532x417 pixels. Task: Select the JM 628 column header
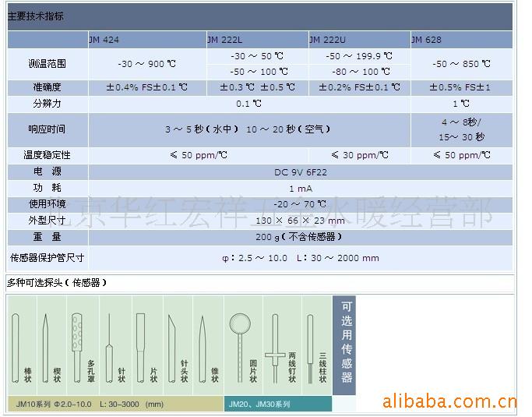point(461,40)
